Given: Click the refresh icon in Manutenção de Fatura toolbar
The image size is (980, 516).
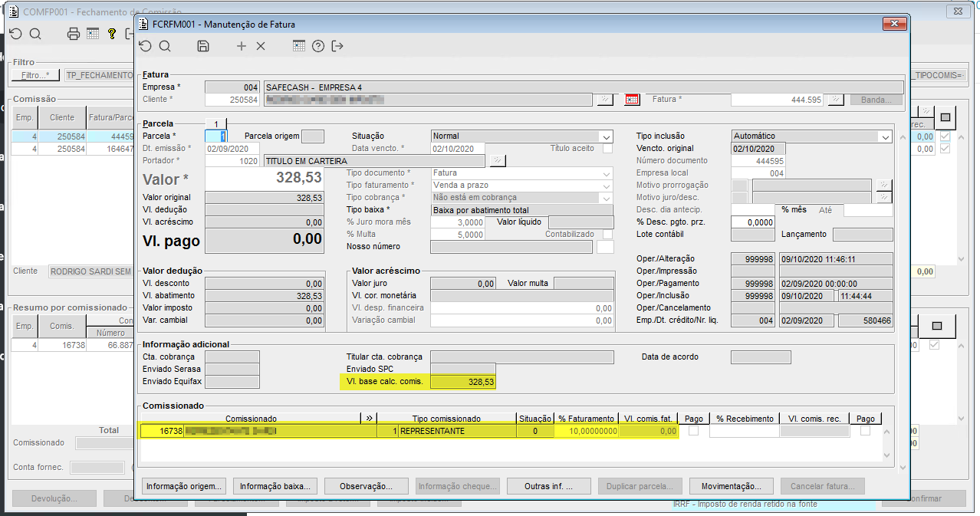Looking at the screenshot, I should pos(146,46).
